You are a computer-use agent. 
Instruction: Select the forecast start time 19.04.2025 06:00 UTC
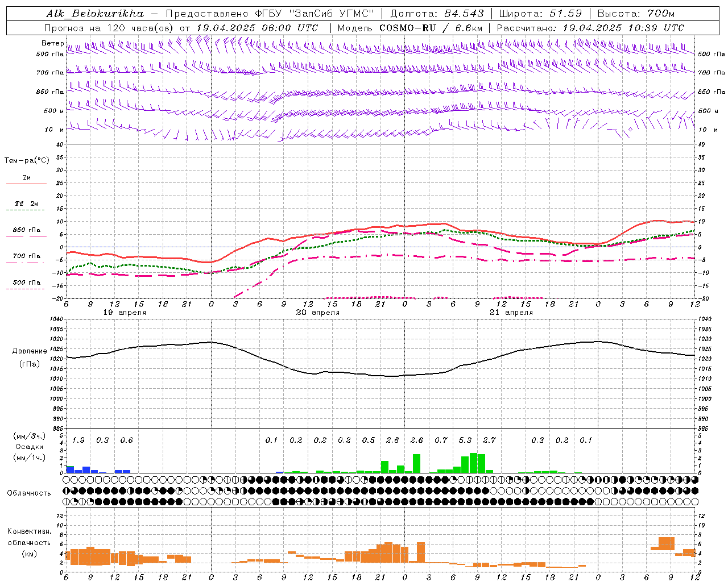[x=257, y=28]
